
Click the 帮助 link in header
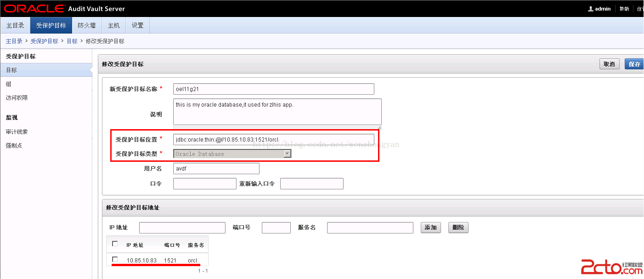(x=624, y=9)
